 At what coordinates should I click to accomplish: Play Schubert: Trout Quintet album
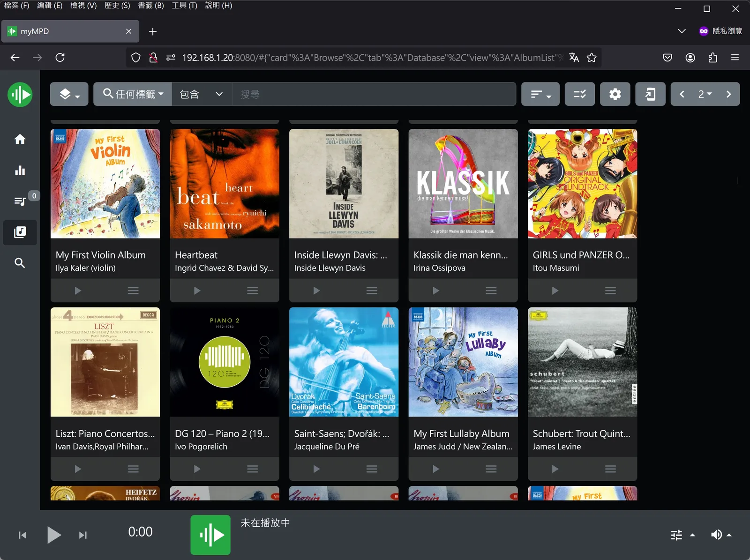coord(555,469)
